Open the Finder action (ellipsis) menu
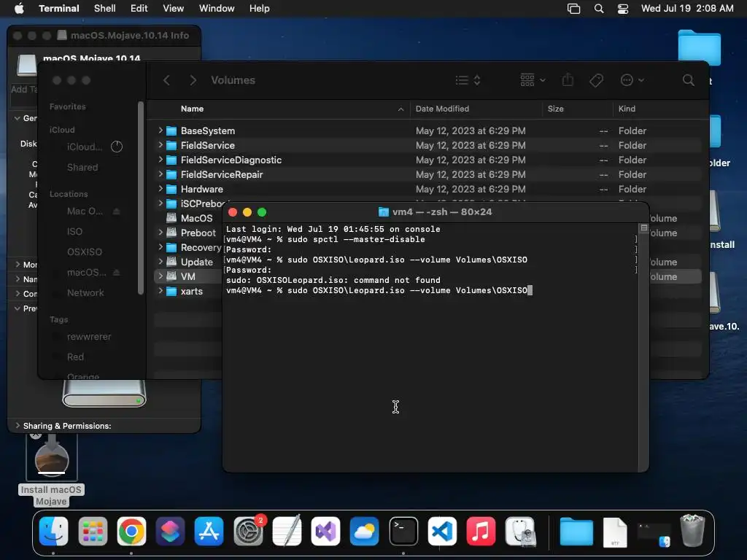 point(632,80)
